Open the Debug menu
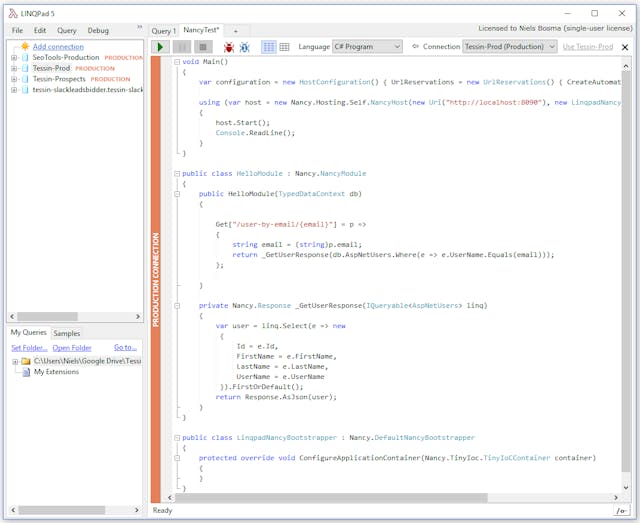 click(x=98, y=31)
